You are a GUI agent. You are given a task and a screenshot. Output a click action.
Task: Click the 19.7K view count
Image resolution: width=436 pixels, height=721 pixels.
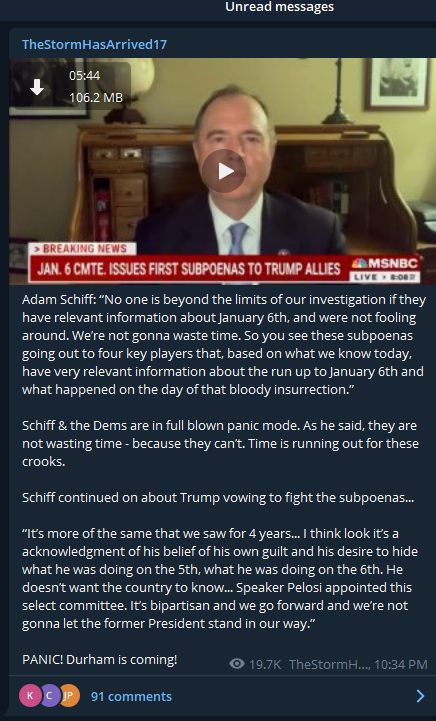point(265,664)
